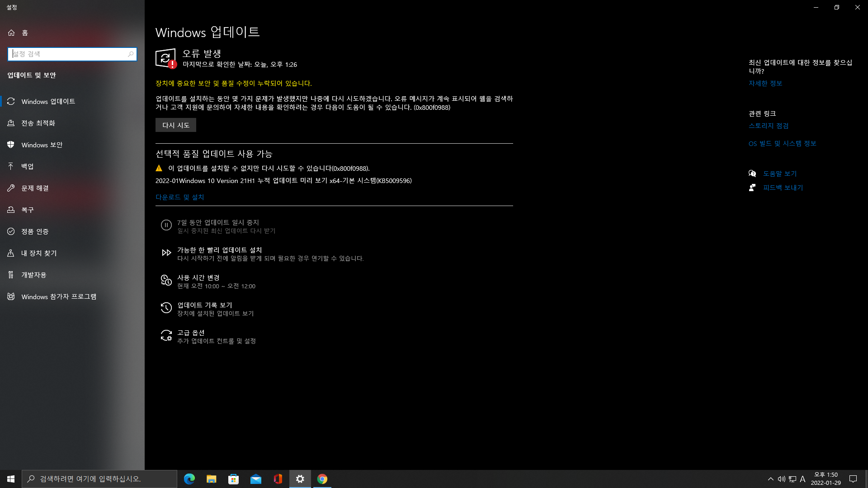
Task: Go to 홈 in the settings sidebar
Action: click(x=72, y=33)
